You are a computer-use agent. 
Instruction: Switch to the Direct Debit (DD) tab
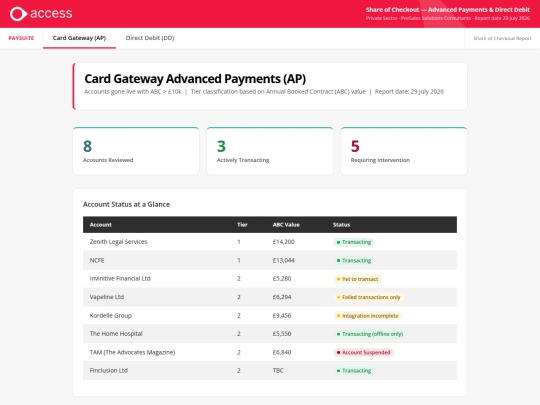coord(150,38)
